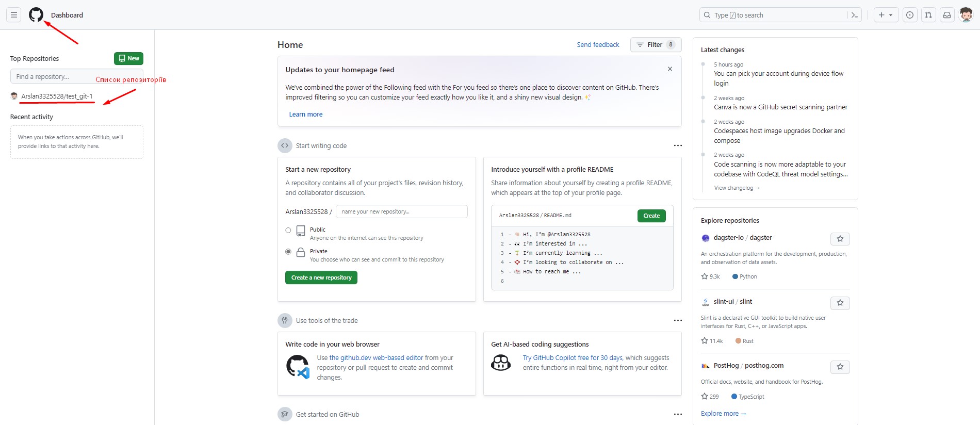The width and height of the screenshot is (980, 425).
Task: Open the notifications inbox icon
Action: coord(947,15)
